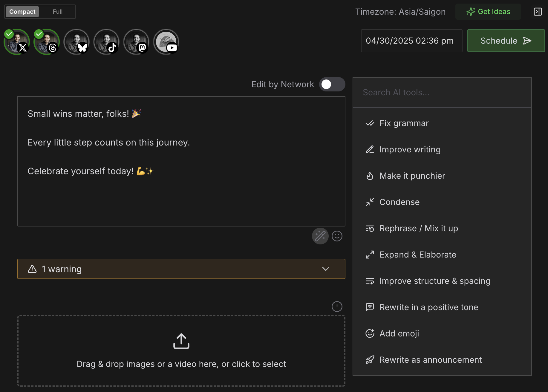
Task: Select the Bluesky account avatar
Action: [x=76, y=42]
